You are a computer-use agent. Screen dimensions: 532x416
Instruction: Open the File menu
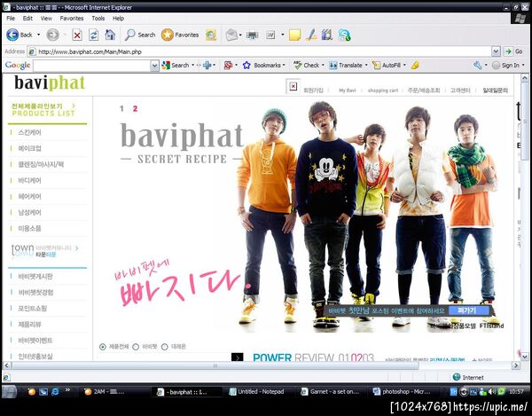(11, 19)
